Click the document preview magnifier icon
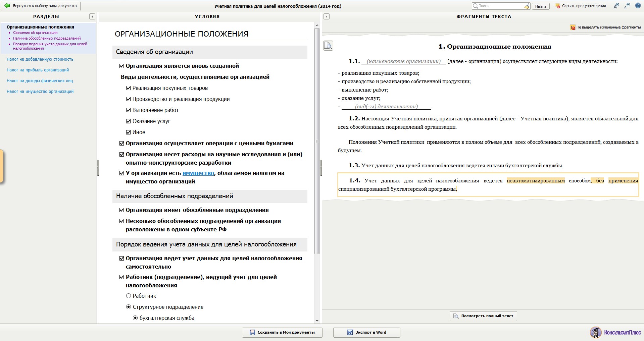The image size is (644, 341). click(x=328, y=46)
